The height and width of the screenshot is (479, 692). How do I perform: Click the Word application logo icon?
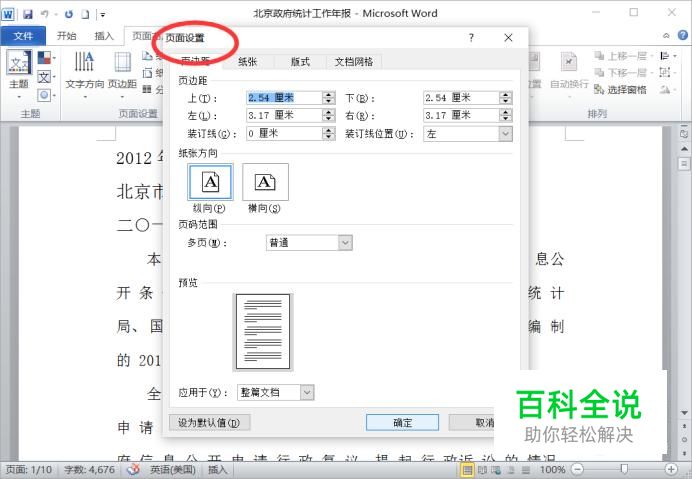pyautogui.click(x=8, y=14)
